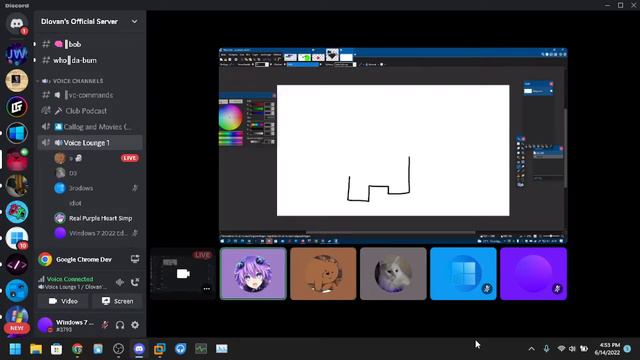
Task: Open the LG logo server
Action: (16, 107)
